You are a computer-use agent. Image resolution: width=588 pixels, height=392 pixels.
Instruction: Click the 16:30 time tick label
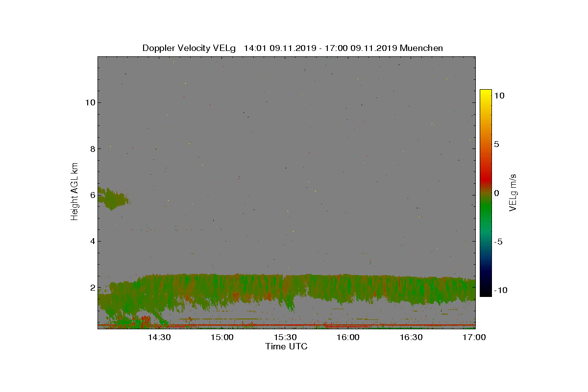click(x=412, y=337)
